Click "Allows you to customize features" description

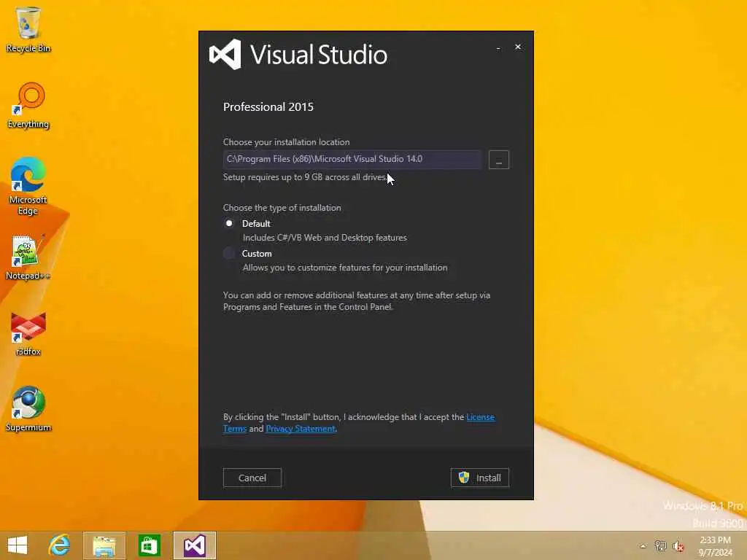345,268
